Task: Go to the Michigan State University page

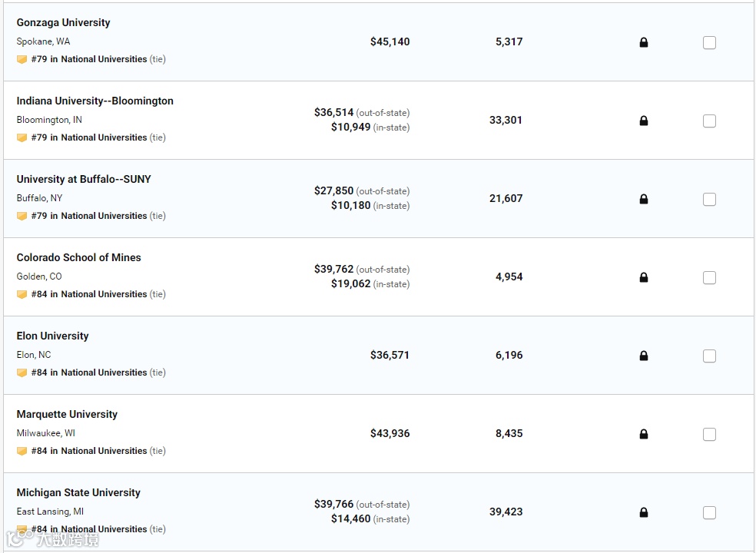Action: 78,493
